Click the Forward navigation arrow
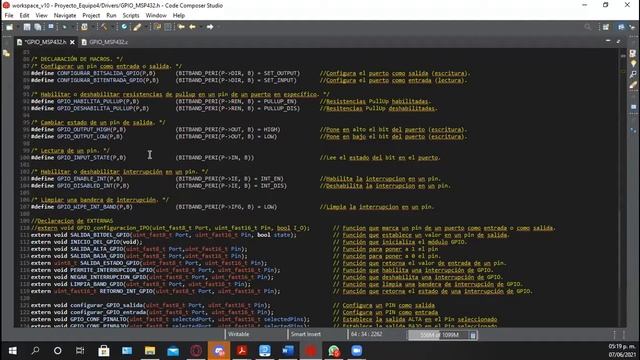The width and height of the screenshot is (640, 360). (x=210, y=27)
